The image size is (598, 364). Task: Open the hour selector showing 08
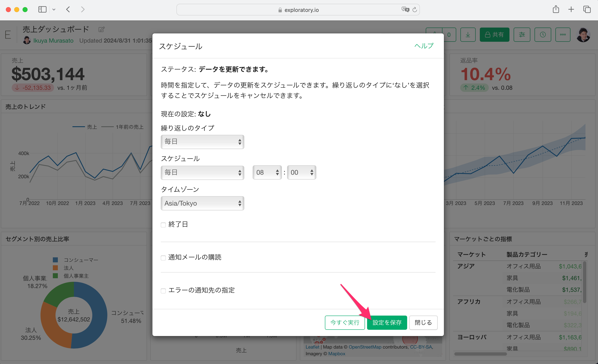267,173
